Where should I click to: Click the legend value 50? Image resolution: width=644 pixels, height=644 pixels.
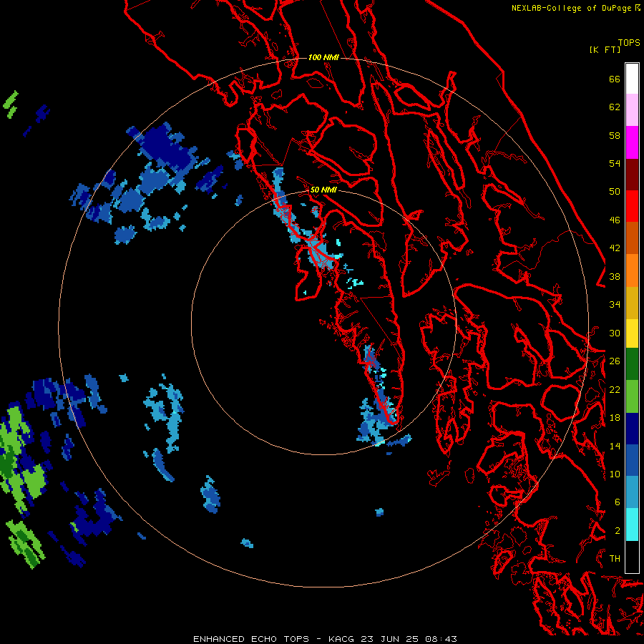(615, 192)
